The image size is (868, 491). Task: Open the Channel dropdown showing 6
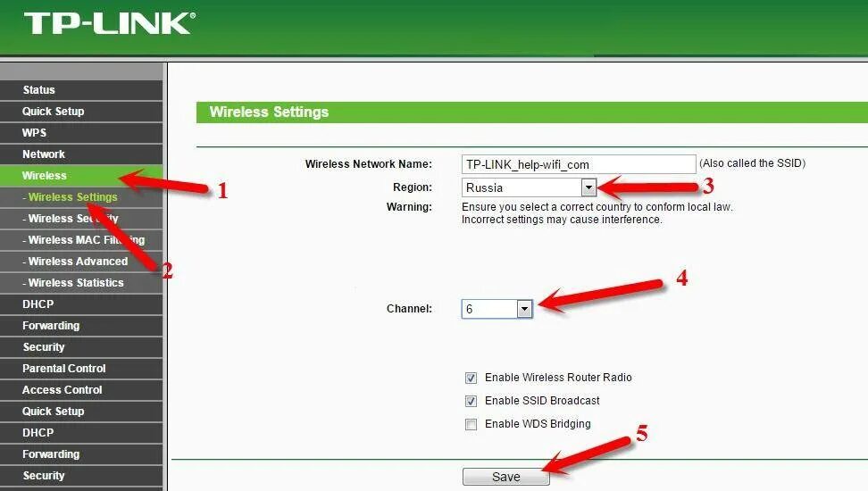497,309
